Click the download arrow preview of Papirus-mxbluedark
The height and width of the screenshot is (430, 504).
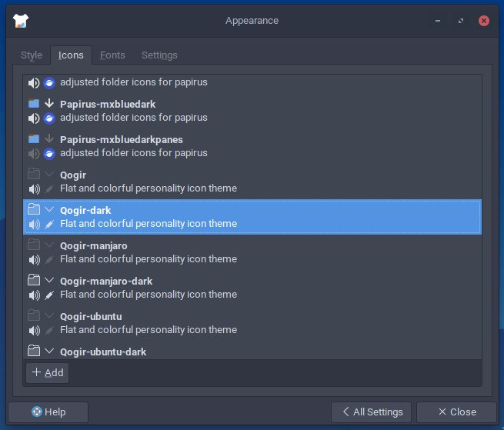point(49,103)
